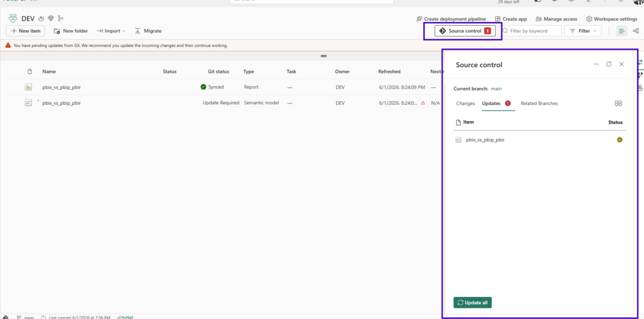Open Workspace settings

pyautogui.click(x=611, y=19)
